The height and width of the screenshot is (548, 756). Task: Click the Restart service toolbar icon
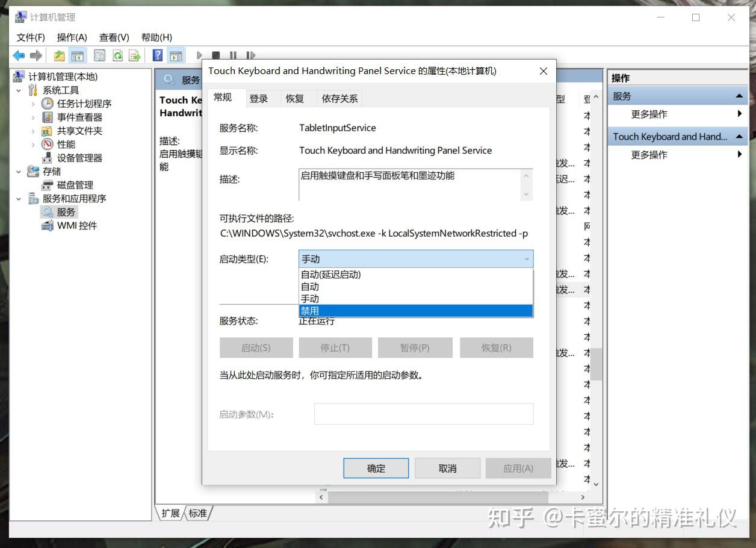[250, 55]
